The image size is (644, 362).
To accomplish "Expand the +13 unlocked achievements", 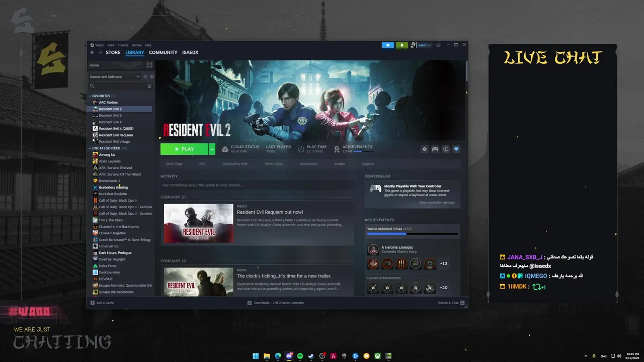I will (x=443, y=263).
